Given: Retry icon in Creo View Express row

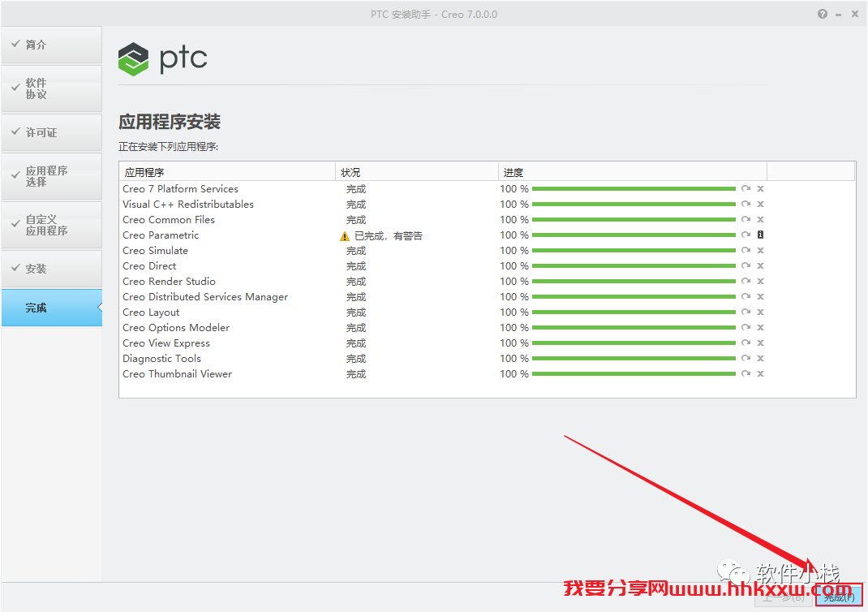Looking at the screenshot, I should [x=746, y=343].
